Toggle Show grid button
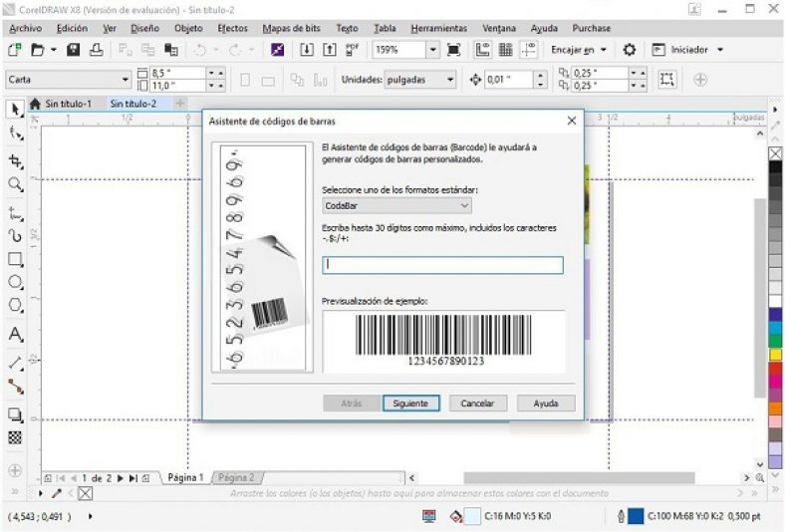Screen dimensions: 785x532 coord(506,50)
